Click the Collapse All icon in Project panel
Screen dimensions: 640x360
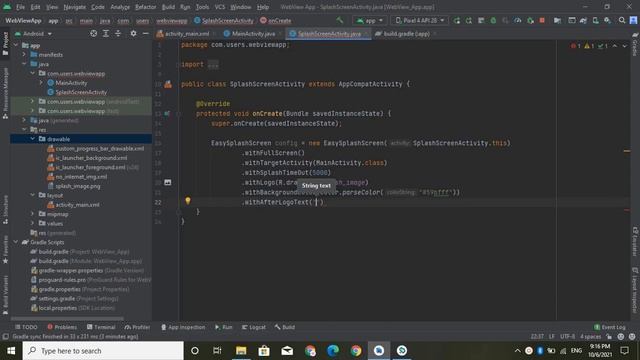coord(118,33)
